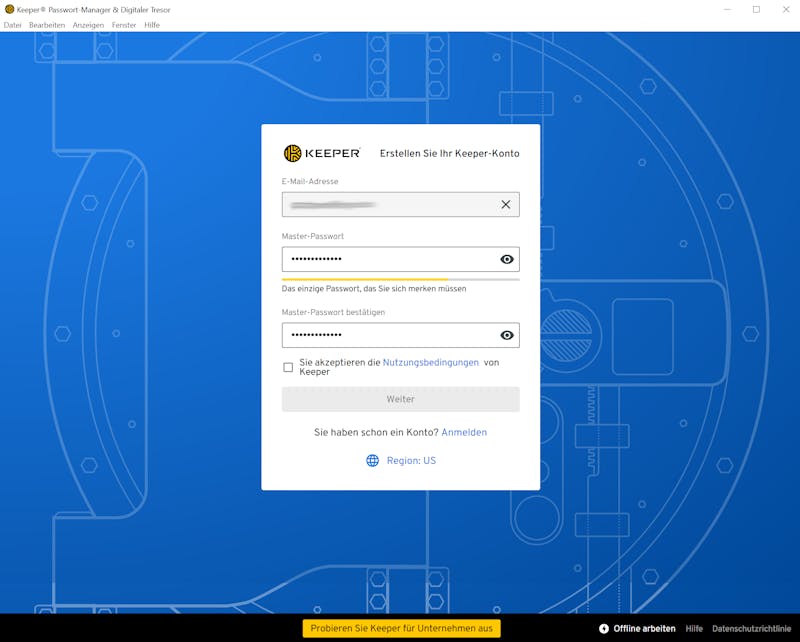
Task: Open the Datenschutzrichtlinie link
Action: (752, 629)
